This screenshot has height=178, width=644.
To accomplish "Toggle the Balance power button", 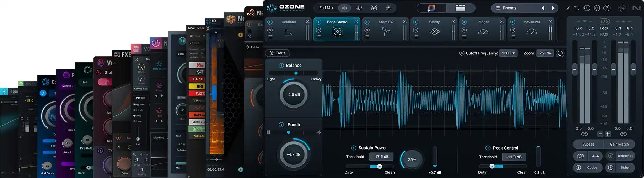I will coord(281,66).
